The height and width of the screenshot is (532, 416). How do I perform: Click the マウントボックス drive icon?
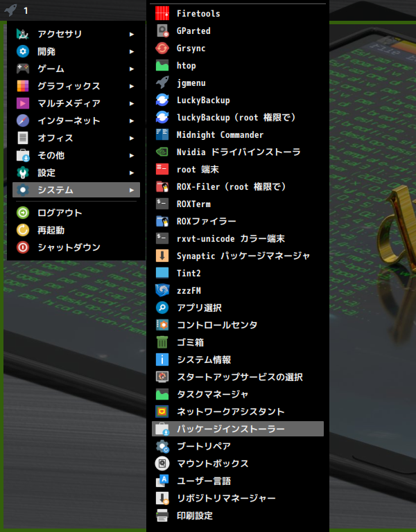(162, 463)
